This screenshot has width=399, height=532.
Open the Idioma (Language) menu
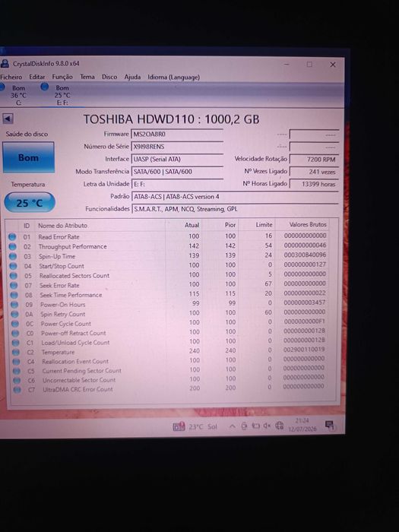click(173, 77)
